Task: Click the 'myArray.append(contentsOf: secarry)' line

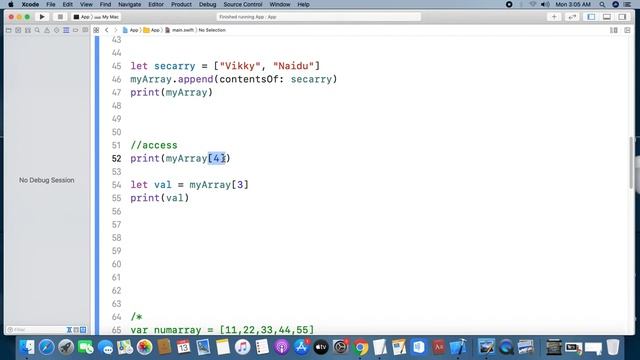Action: 234,79
